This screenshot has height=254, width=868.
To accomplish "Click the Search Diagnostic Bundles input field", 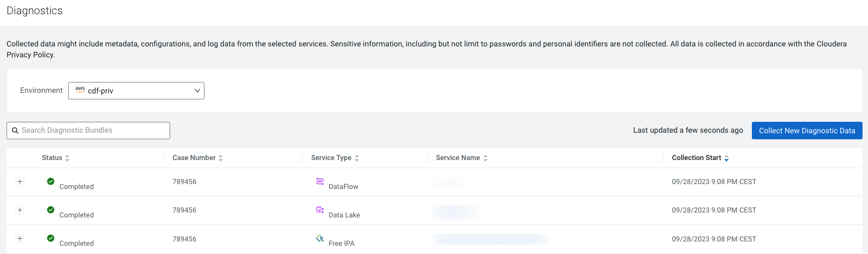I will [88, 131].
